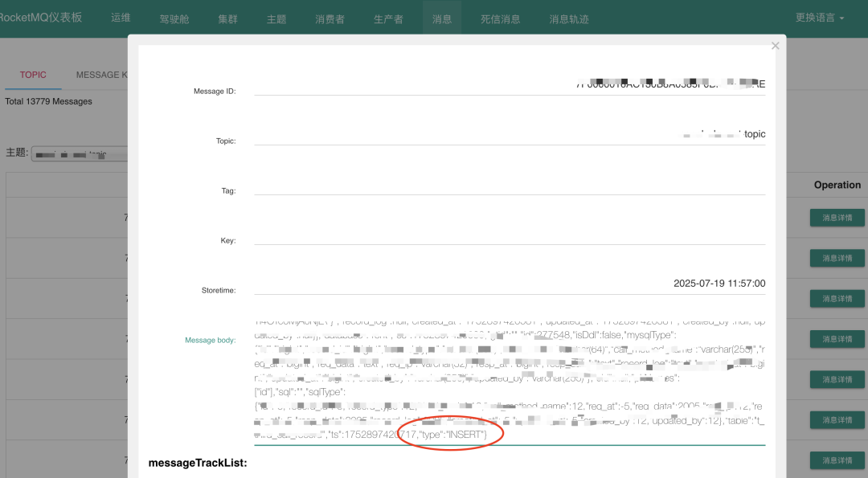Open the 主题 navigation item
The height and width of the screenshot is (478, 868).
[x=276, y=18]
